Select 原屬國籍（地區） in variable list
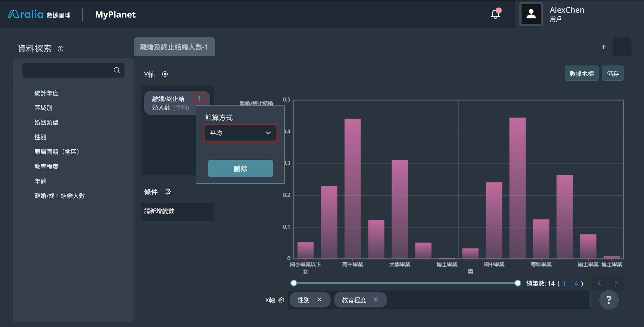Viewport: 644px width, 327px height. coord(57,152)
